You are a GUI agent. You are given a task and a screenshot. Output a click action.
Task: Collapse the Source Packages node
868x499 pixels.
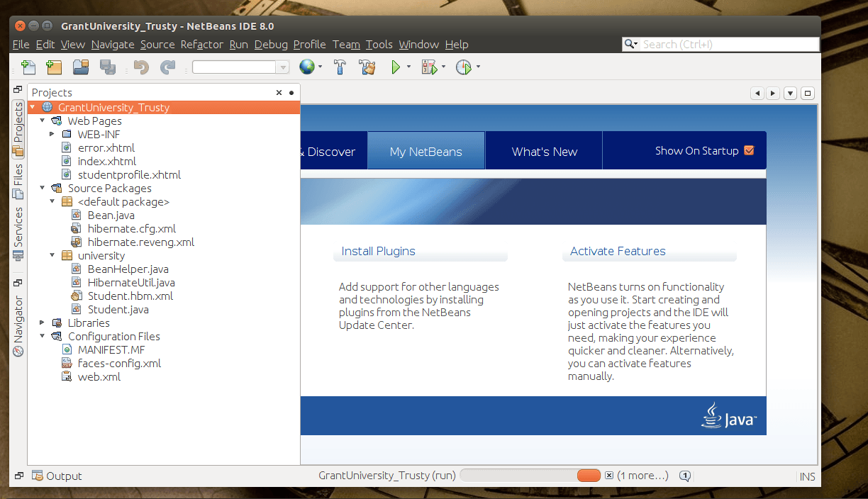click(x=42, y=188)
